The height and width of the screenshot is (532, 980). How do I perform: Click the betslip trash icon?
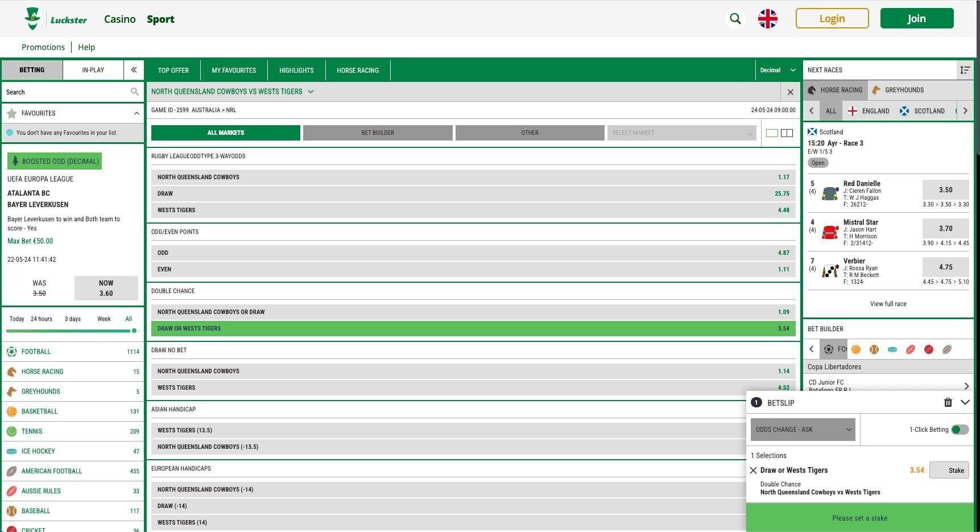click(x=948, y=402)
